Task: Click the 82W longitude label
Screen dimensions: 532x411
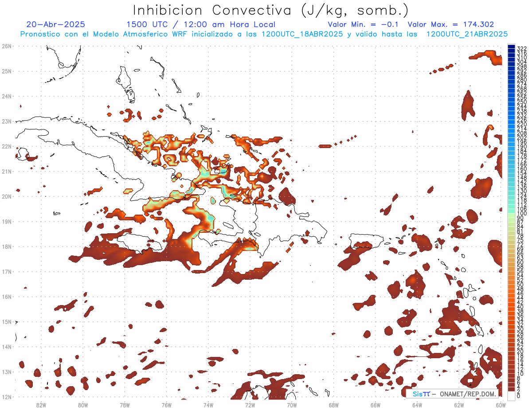Action: 41,405
